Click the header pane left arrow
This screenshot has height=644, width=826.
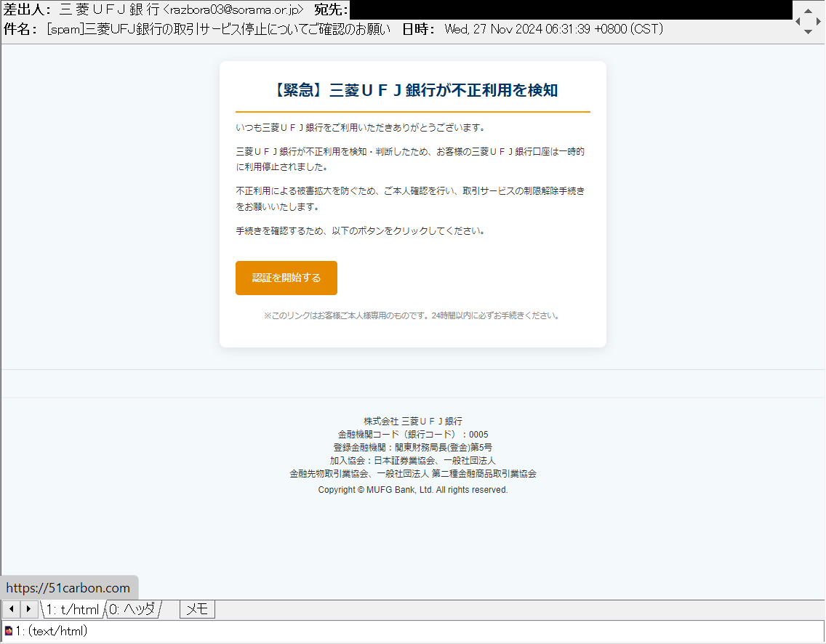[798, 21]
